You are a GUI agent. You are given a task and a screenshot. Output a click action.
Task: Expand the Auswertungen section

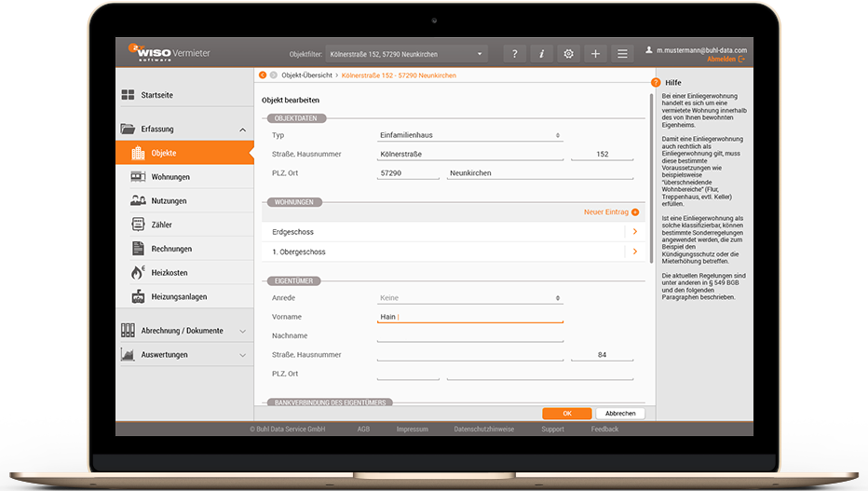pyautogui.click(x=243, y=355)
